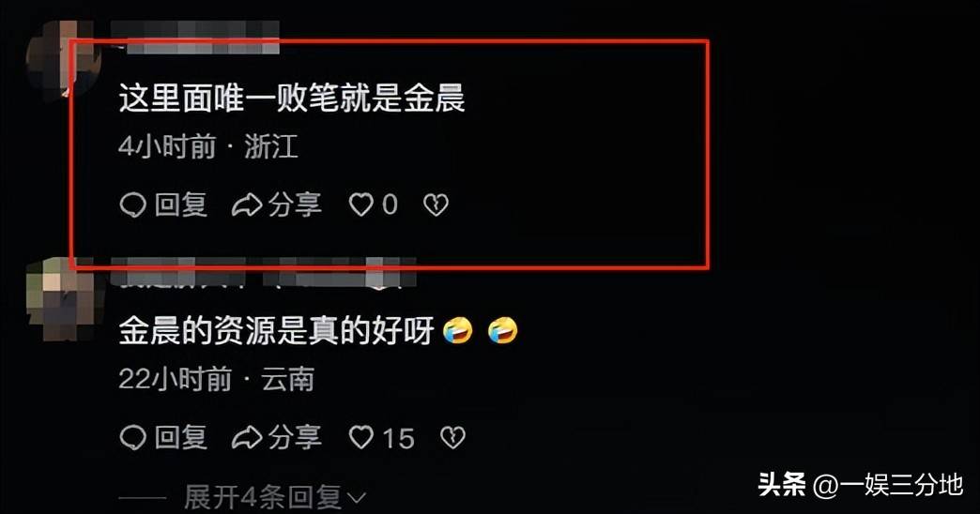Like the comment with 15 likes
The image size is (980, 514).
pyautogui.click(x=361, y=438)
